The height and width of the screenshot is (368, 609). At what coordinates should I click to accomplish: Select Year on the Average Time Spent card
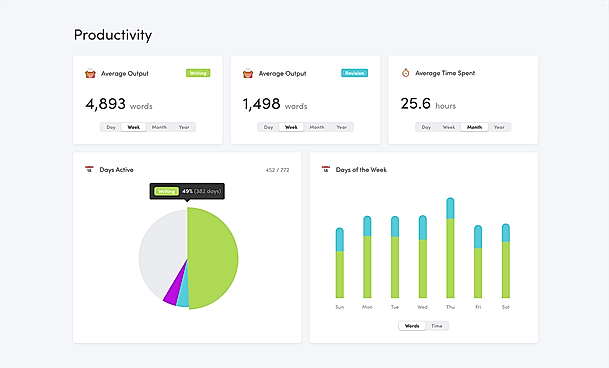click(x=499, y=127)
